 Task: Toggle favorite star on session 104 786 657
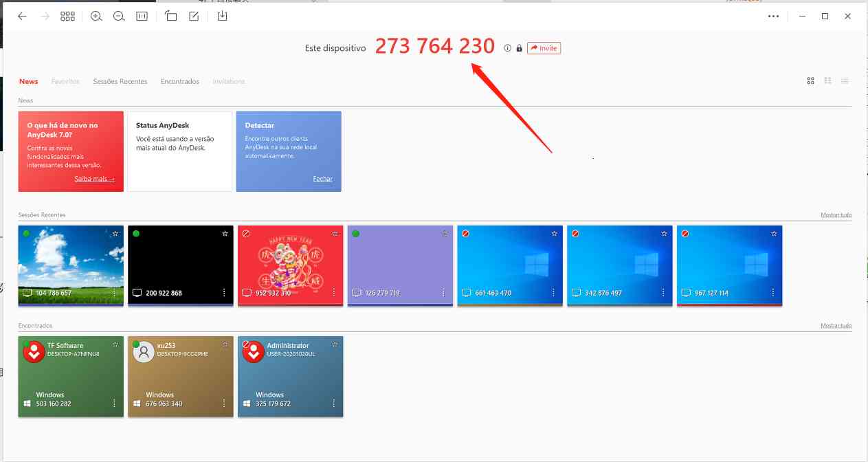point(115,234)
